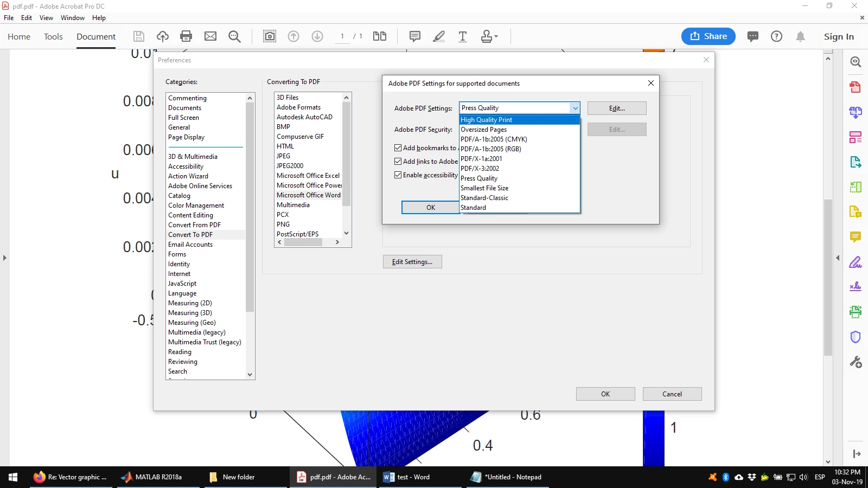Open More Tools wrench icon in sidebar

[856, 362]
